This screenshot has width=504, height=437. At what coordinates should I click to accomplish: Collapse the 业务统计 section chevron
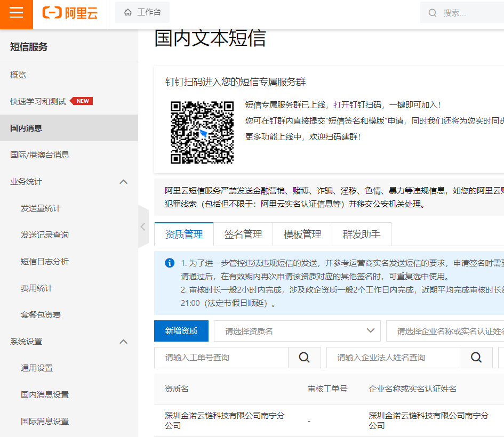[123, 182]
